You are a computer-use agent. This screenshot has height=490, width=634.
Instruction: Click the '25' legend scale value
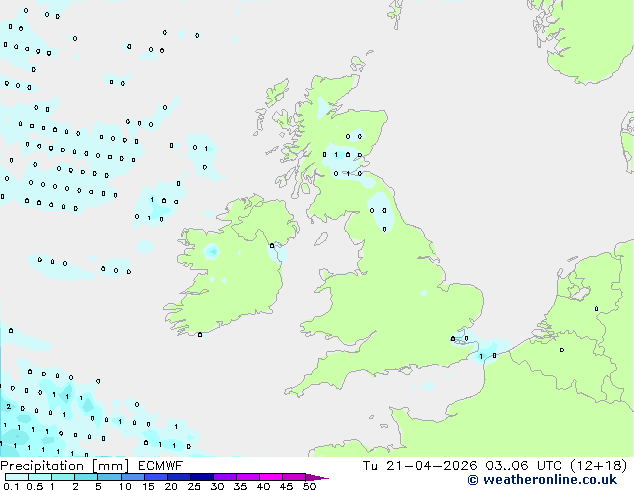pyautogui.click(x=194, y=486)
